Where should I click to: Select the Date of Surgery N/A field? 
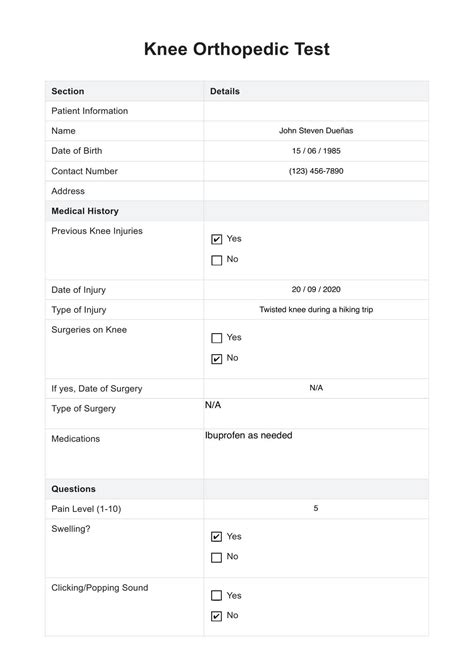click(316, 388)
